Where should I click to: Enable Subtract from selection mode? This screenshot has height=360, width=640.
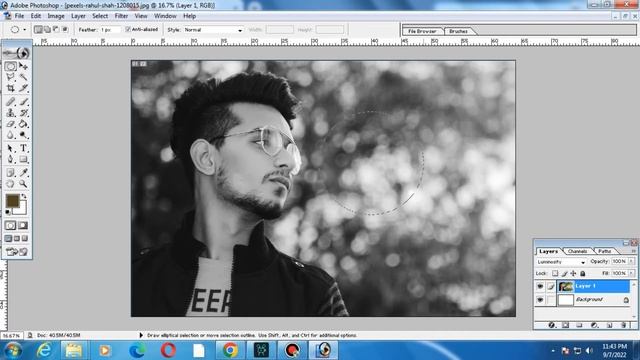point(56,29)
